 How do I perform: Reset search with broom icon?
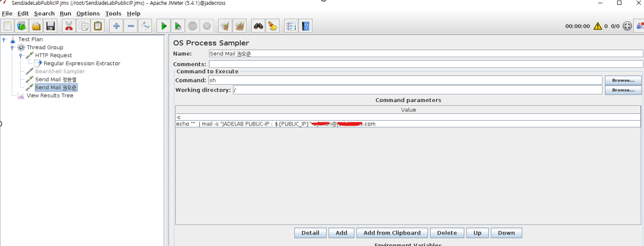[x=272, y=26]
